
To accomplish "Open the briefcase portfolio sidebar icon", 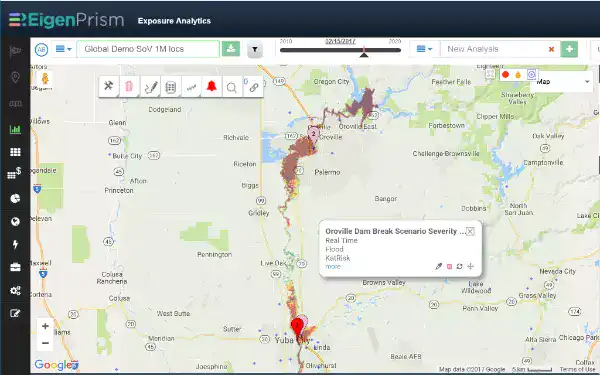I will (15, 267).
